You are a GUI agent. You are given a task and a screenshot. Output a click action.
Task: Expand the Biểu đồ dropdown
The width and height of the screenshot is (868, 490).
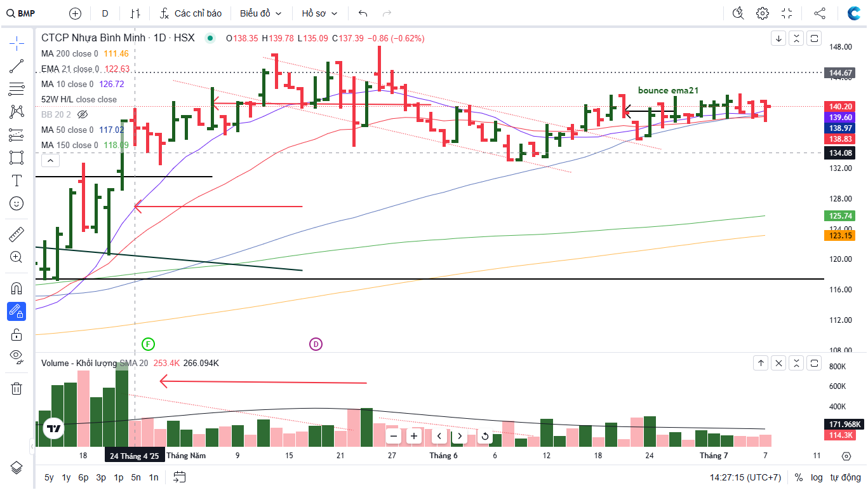click(261, 13)
